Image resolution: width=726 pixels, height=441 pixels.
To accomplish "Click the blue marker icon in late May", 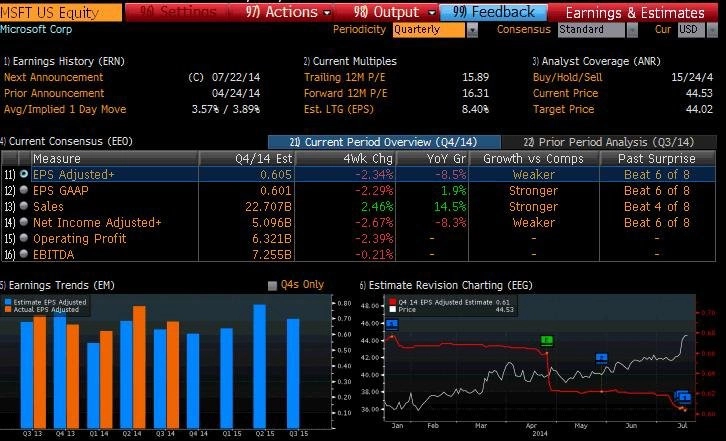I will click(x=601, y=358).
